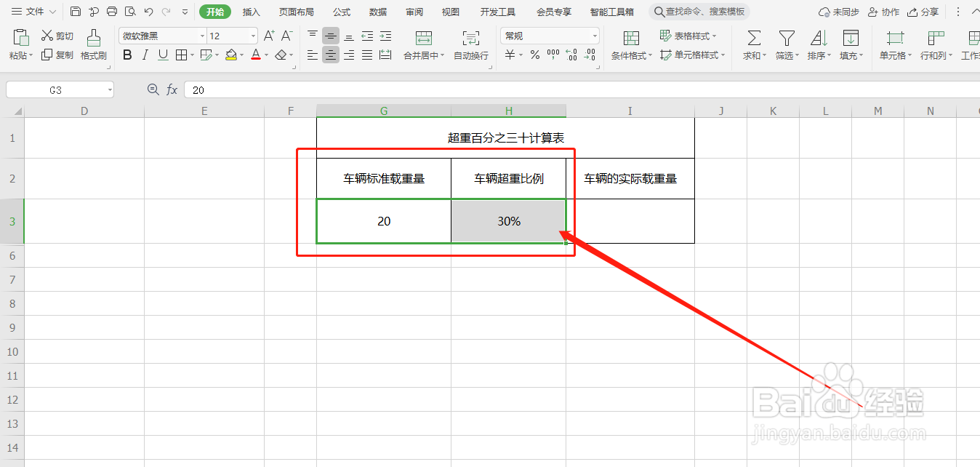Click fill color yellow swatch
This screenshot has height=467, width=980.
(x=231, y=55)
